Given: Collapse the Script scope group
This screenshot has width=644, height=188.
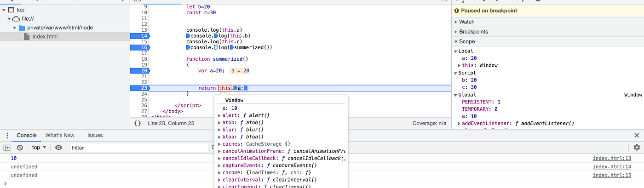Looking at the screenshot, I should pos(456,73).
